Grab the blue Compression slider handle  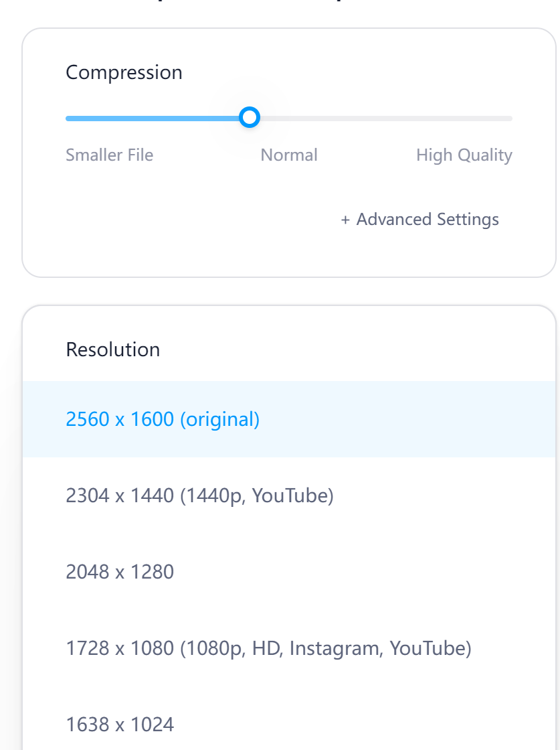point(250,117)
